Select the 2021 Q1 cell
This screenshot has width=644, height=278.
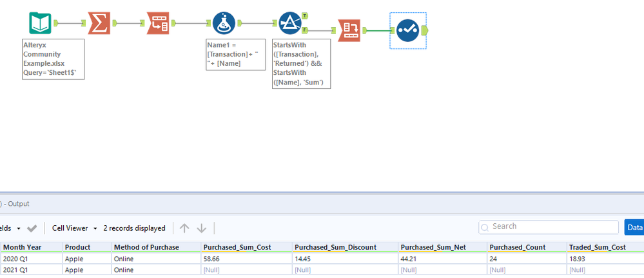pos(31,270)
